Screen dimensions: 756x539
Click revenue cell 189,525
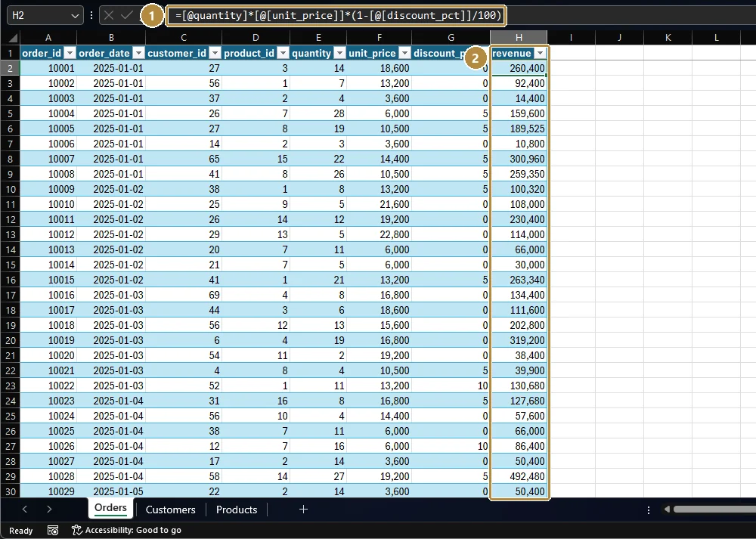pos(519,129)
